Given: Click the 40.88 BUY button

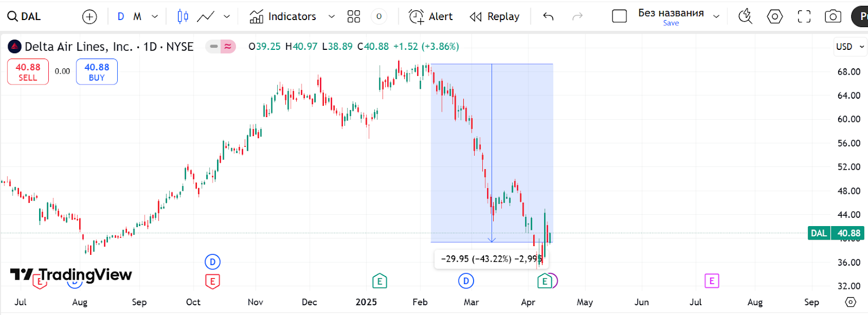Looking at the screenshot, I should (97, 72).
